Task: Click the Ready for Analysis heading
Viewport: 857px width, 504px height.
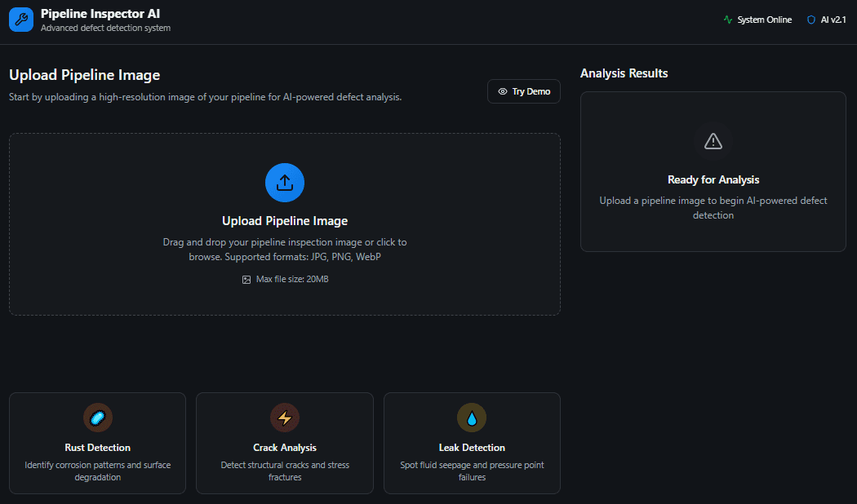Action: pos(713,180)
